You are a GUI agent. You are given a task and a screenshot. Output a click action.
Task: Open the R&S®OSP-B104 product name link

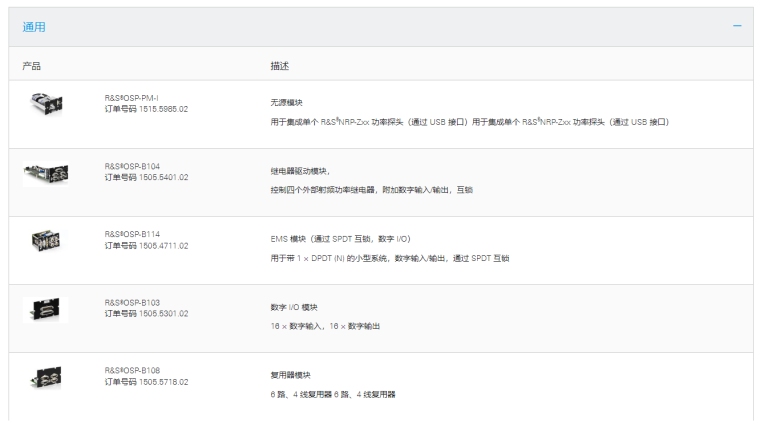[x=132, y=166]
